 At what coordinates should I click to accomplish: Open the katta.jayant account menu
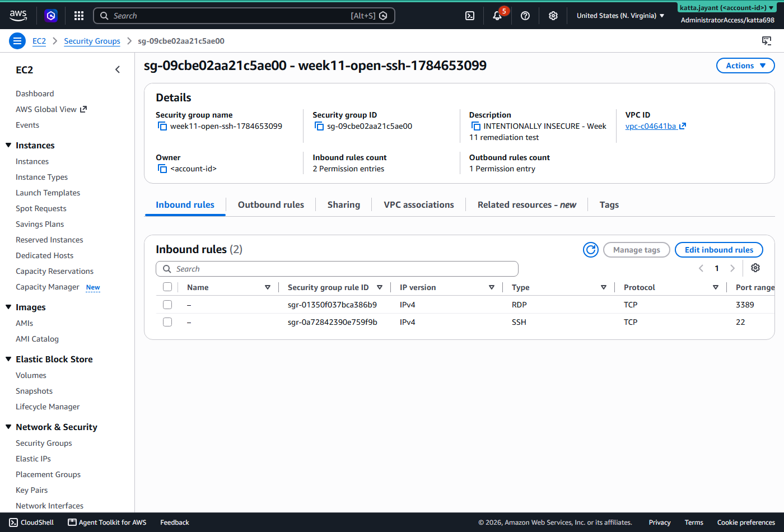click(727, 8)
